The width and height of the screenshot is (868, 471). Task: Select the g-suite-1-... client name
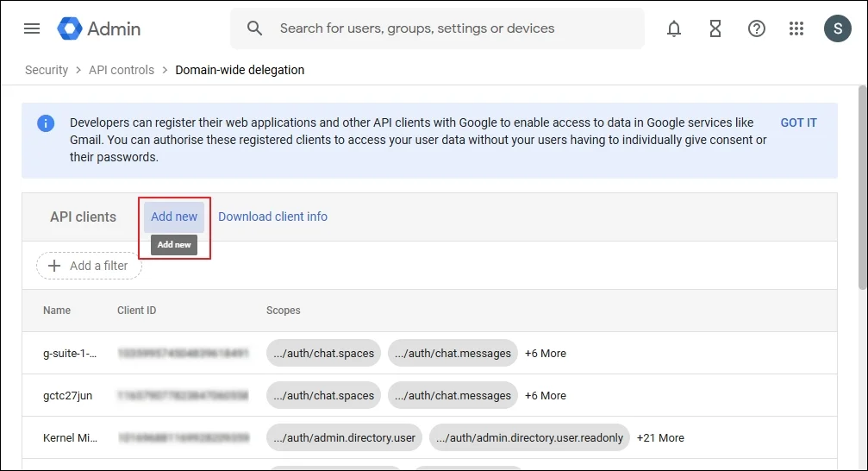70,353
